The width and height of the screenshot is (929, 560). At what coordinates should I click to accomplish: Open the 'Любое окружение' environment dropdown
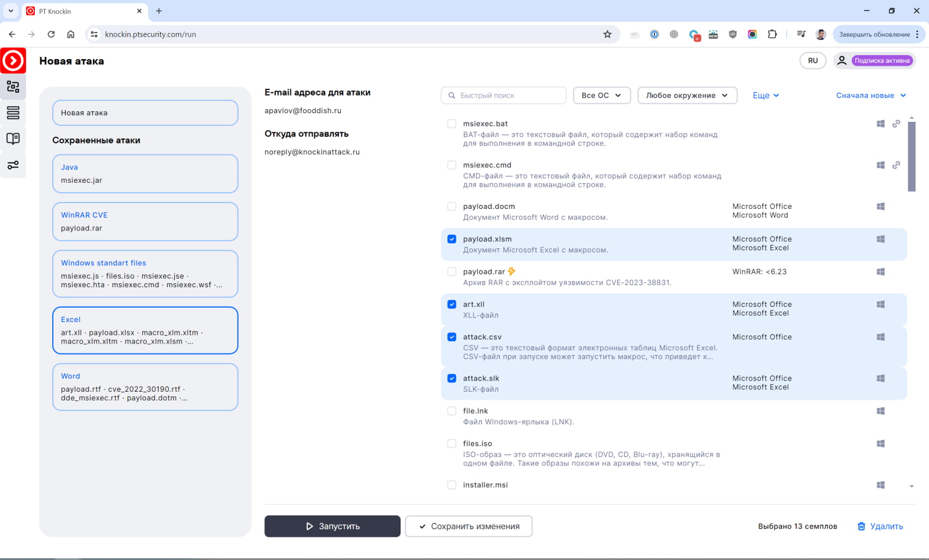tap(687, 95)
